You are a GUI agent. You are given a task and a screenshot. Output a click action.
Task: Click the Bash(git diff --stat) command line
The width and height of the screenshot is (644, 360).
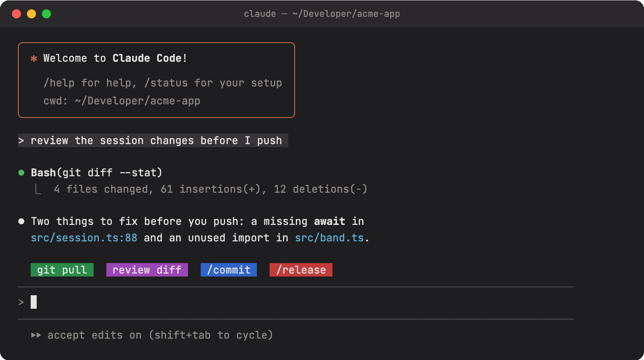tap(97, 173)
